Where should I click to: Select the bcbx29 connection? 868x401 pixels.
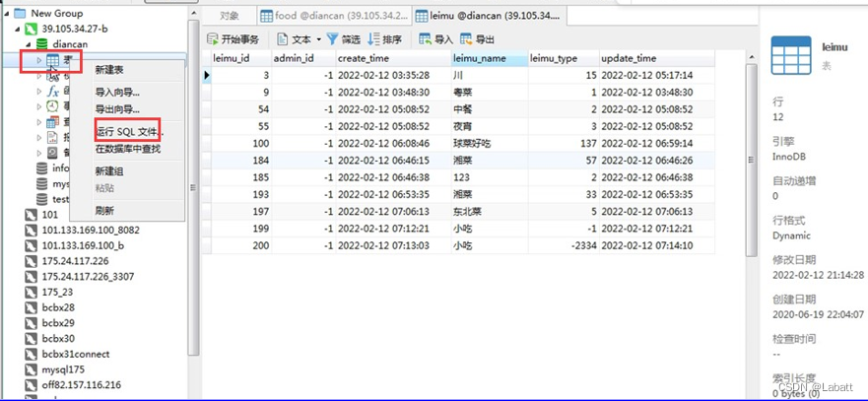coord(58,323)
